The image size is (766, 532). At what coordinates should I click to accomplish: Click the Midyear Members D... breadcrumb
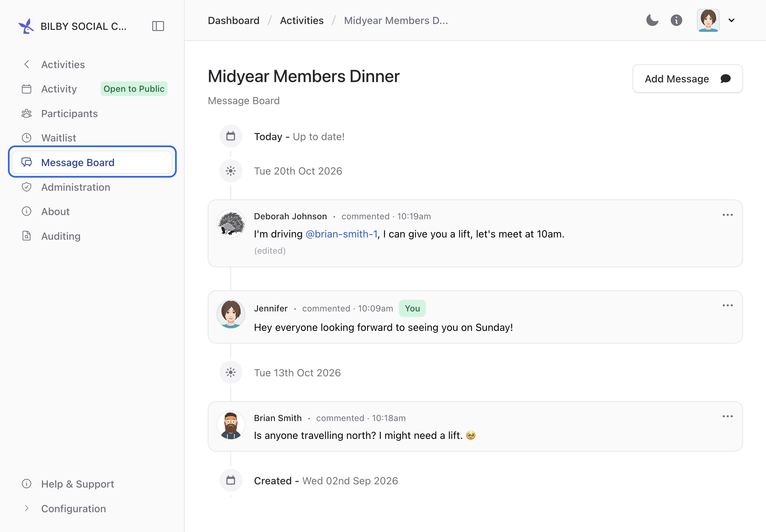[396, 20]
